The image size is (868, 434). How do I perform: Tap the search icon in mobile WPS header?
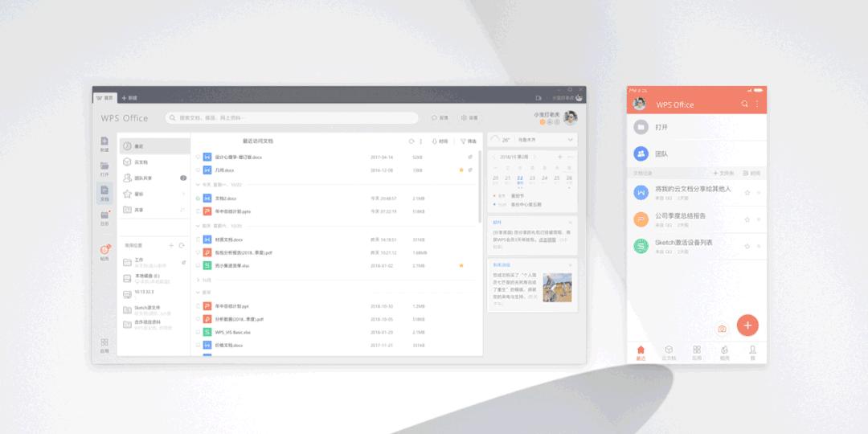(744, 104)
